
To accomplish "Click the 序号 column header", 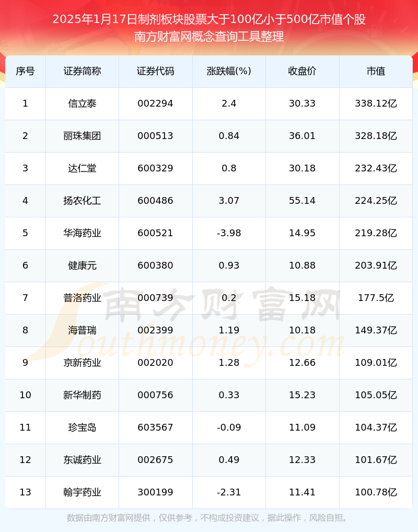I will coord(26,71).
